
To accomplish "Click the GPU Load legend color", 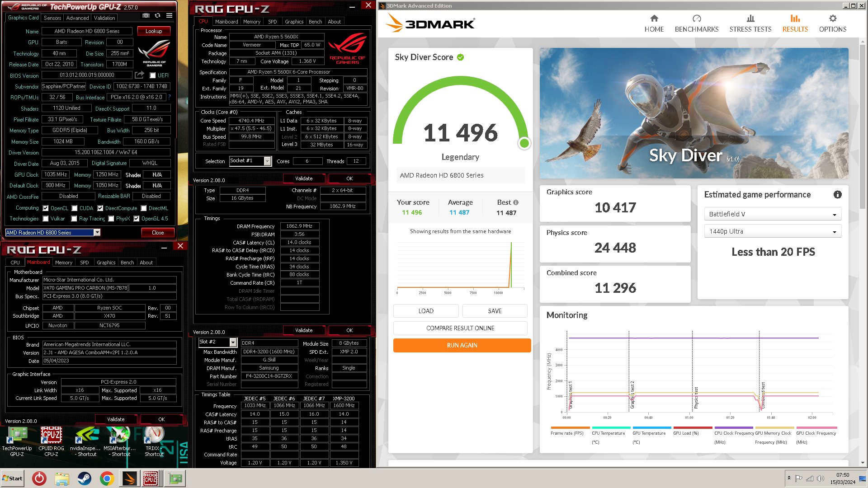I will [x=693, y=427].
